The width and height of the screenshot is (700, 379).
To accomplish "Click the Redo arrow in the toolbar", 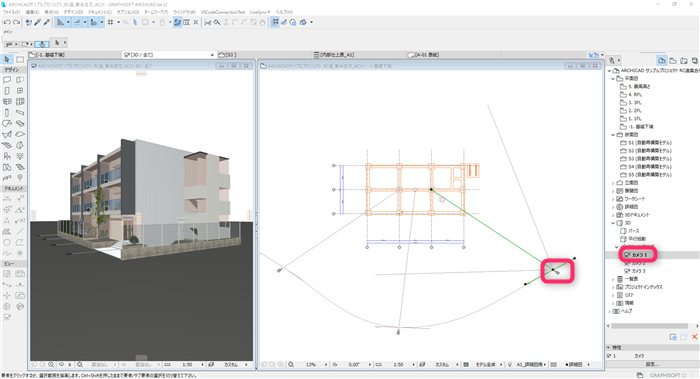I will [17, 22].
